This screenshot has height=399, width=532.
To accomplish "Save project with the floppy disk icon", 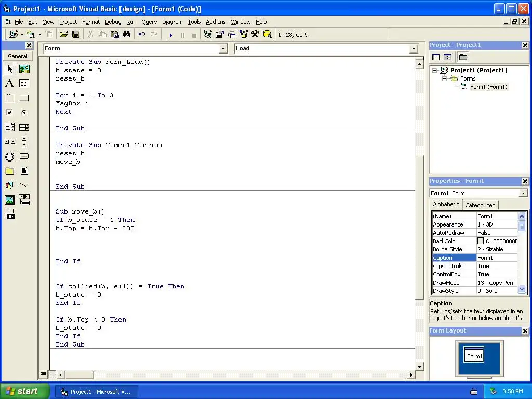I will pos(76,35).
